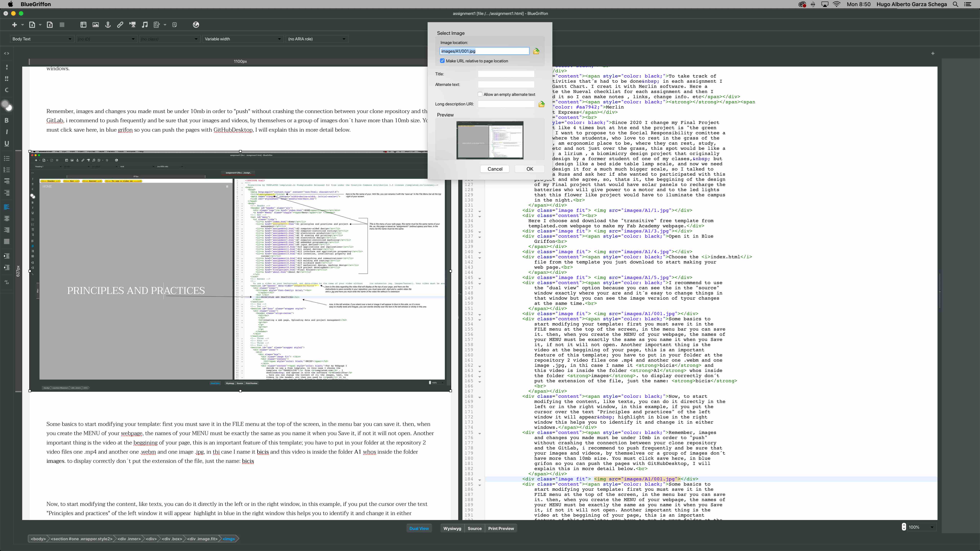This screenshot has height=551, width=980.
Task: Click the insert image toolbar icon
Action: (96, 25)
